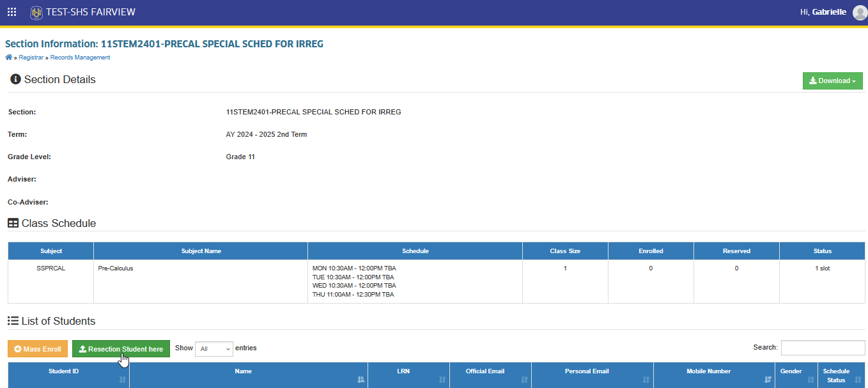Expand the Download dropdown button
868x388 pixels.
[832, 81]
